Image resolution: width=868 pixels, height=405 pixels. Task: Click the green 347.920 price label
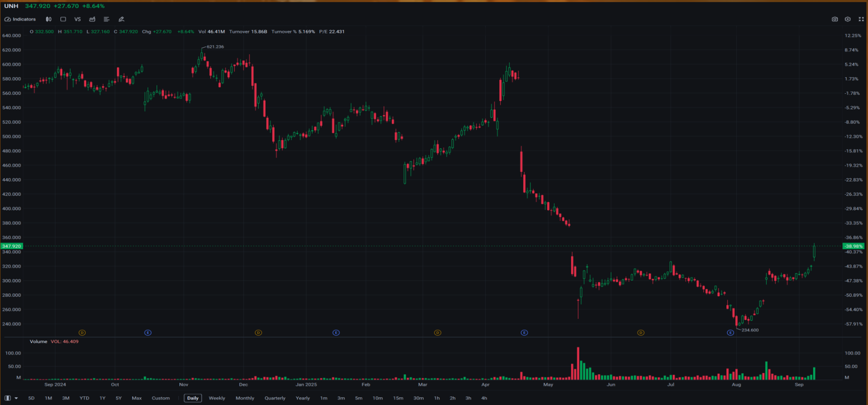(x=11, y=246)
